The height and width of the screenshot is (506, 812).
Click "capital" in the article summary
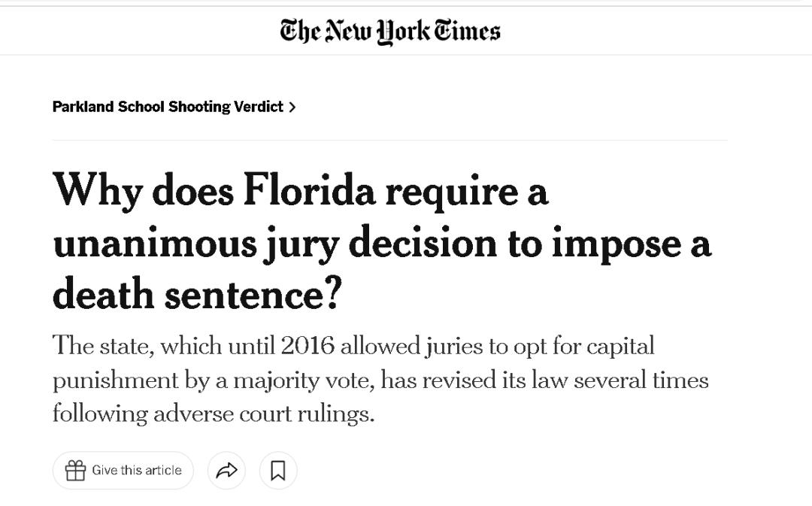click(620, 346)
